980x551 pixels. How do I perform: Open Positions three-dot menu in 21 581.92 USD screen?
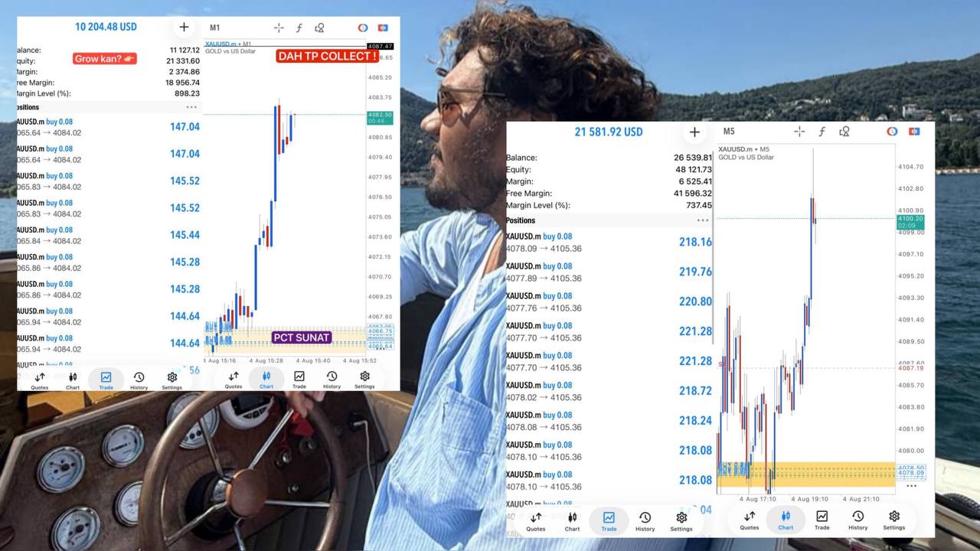pyautogui.click(x=703, y=220)
